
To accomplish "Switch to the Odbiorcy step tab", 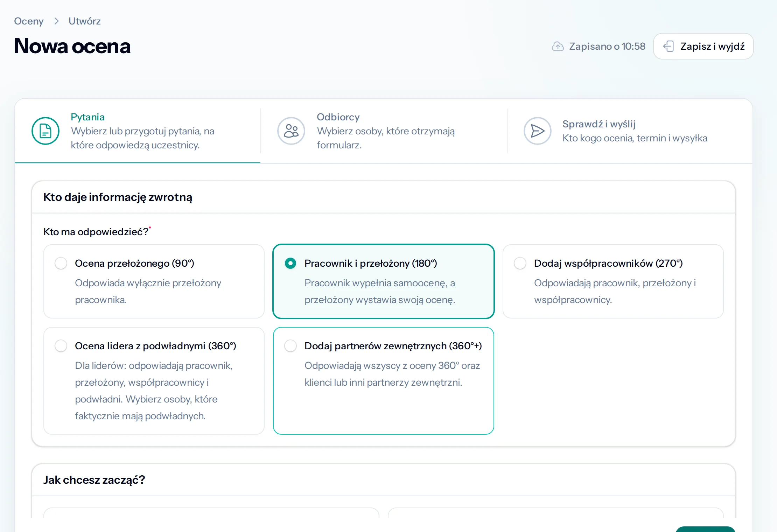I will click(x=384, y=131).
